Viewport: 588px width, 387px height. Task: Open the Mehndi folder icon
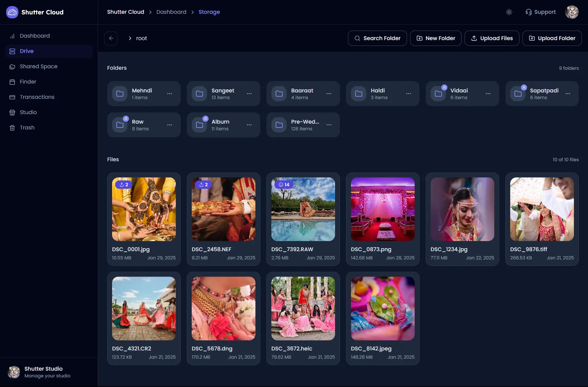click(120, 94)
